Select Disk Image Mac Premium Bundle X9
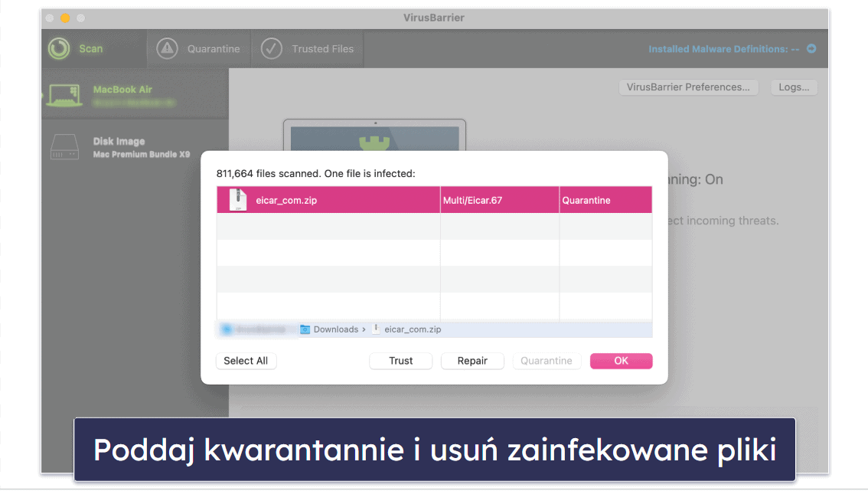 click(135, 147)
